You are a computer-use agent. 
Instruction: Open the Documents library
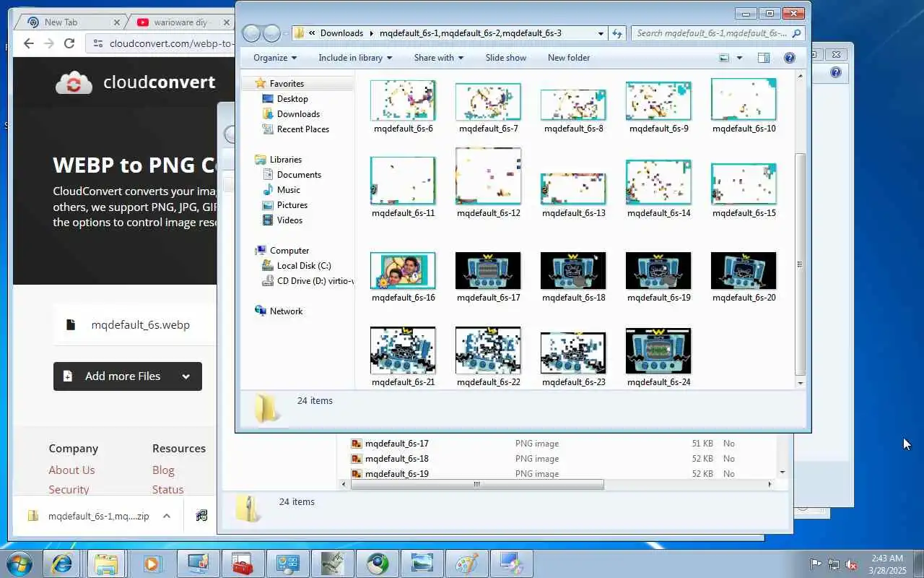coord(299,175)
